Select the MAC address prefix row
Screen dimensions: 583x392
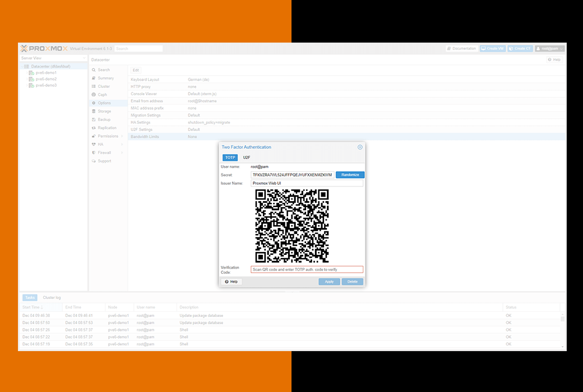(x=347, y=108)
